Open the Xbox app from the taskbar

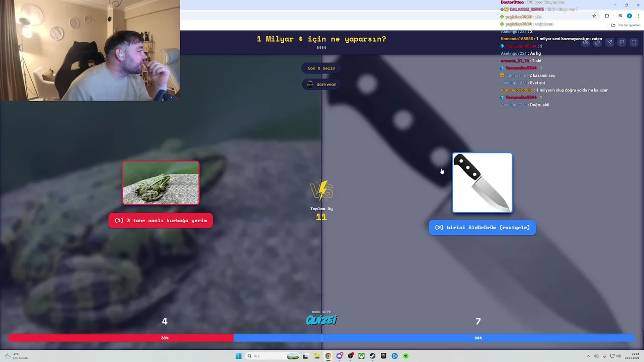[361, 356]
